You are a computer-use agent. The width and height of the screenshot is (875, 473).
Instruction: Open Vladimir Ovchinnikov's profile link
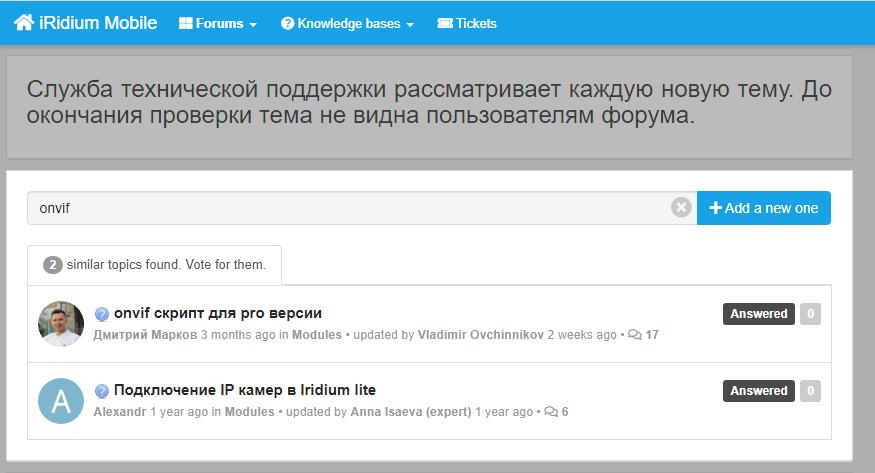[480, 335]
